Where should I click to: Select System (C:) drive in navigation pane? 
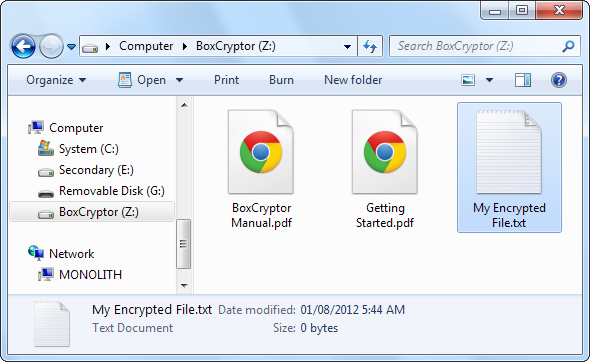point(88,149)
